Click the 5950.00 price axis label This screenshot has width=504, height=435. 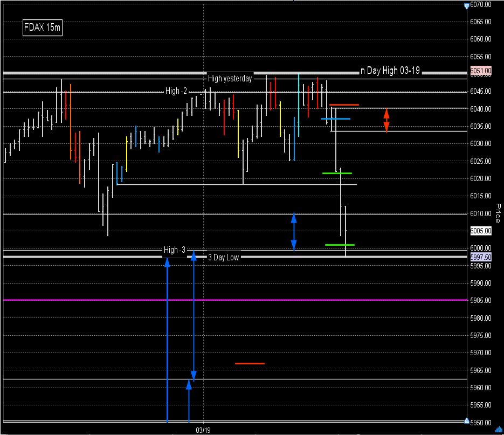coord(481,423)
